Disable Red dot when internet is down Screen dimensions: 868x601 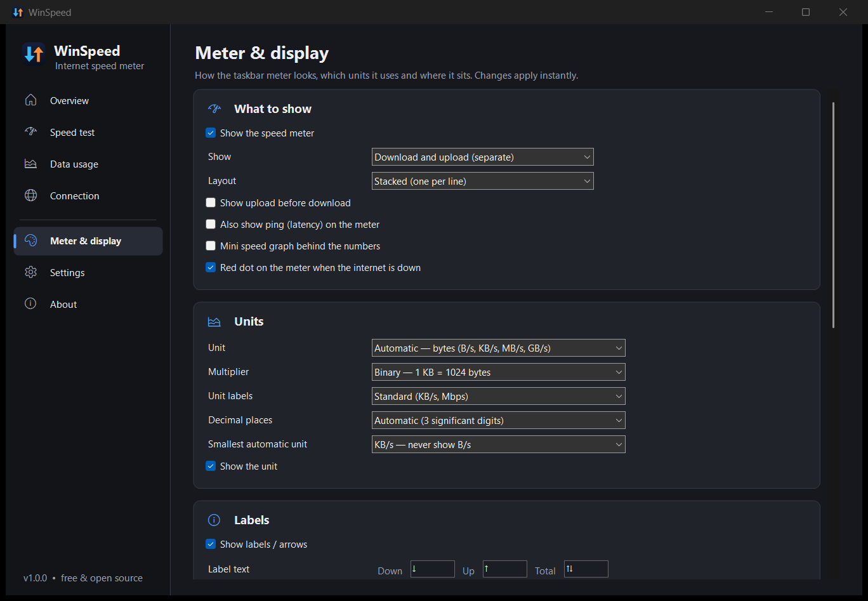211,268
